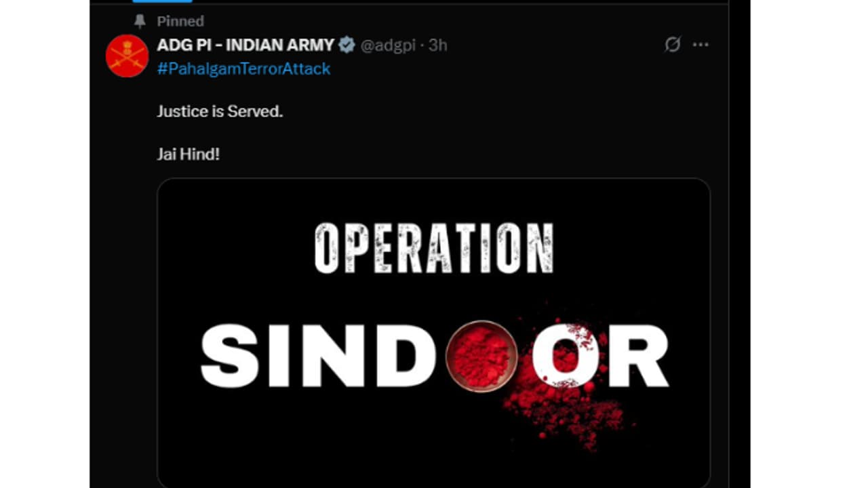Image resolution: width=868 pixels, height=488 pixels.
Task: Click empty space right of Jai Hind
Action: pos(461,154)
